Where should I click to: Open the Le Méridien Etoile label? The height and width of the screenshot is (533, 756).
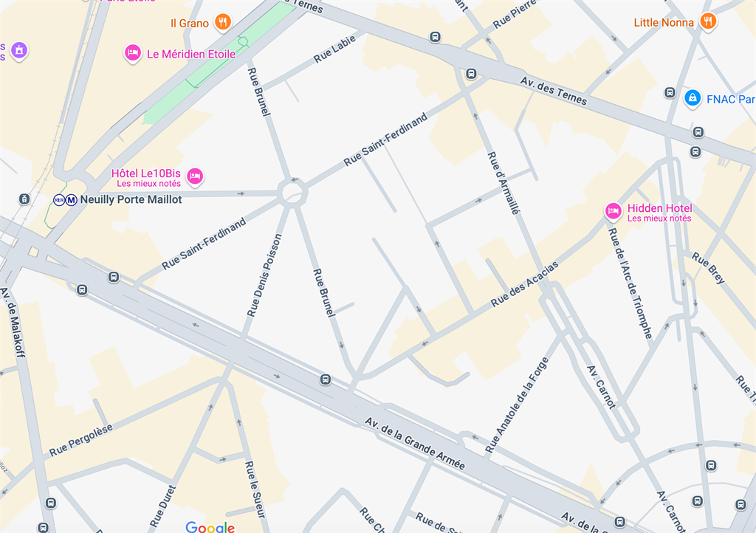[x=191, y=54]
